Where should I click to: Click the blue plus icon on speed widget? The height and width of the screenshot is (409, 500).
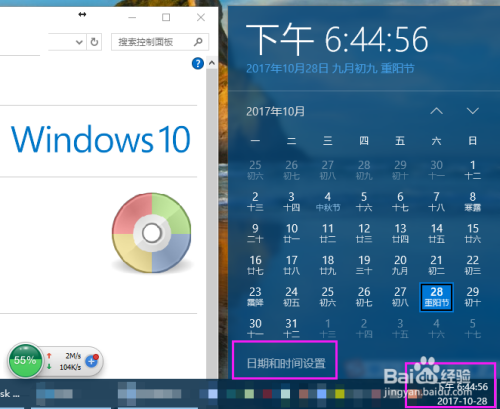coord(91,361)
